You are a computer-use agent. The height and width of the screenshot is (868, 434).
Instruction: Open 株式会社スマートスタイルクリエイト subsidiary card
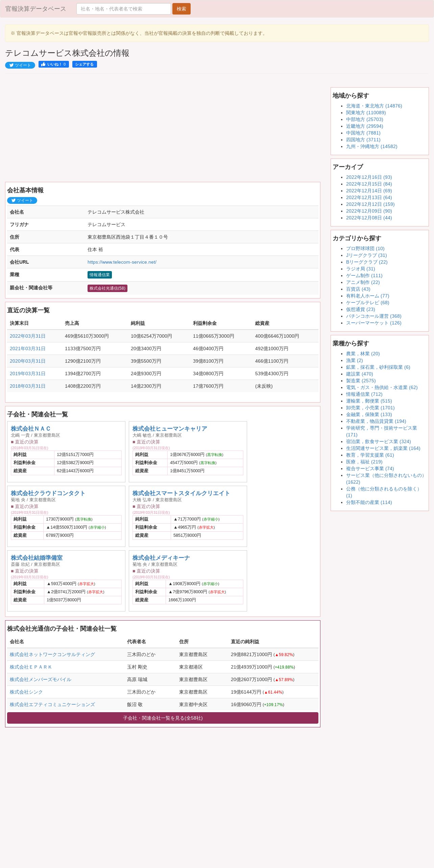point(181,493)
